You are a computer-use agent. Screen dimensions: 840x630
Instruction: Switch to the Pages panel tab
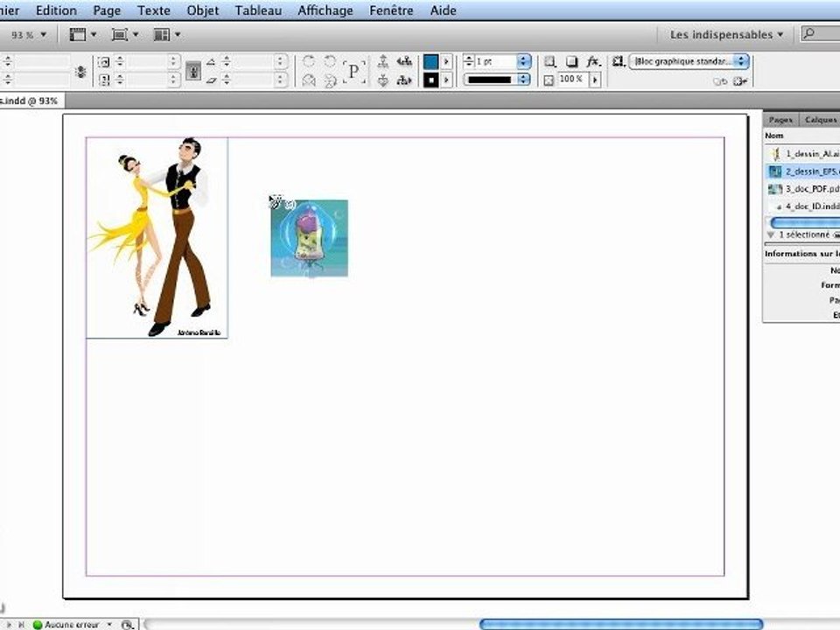click(x=780, y=120)
